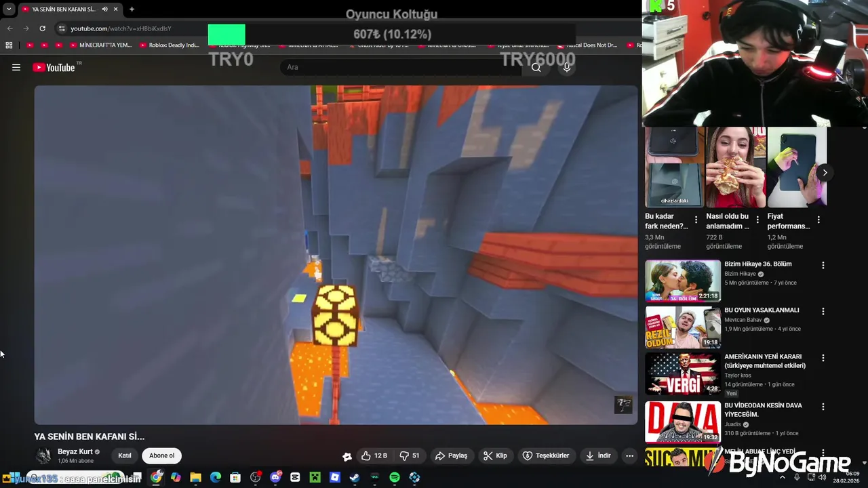Open AMERİKANIN YENİ KARARI video title

tap(765, 361)
